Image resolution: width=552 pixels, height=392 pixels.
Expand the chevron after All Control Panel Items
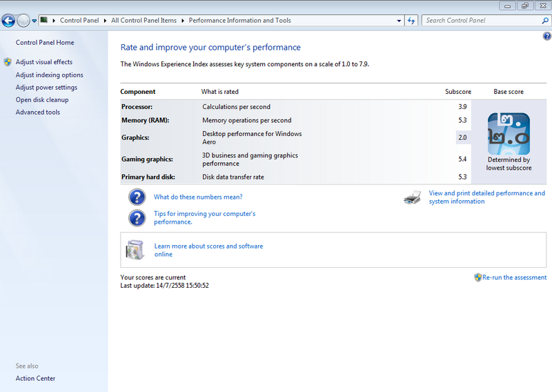tap(183, 21)
